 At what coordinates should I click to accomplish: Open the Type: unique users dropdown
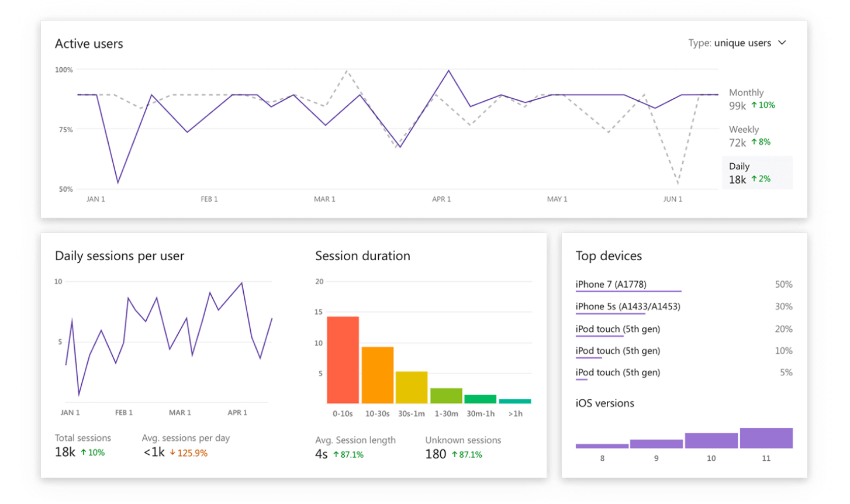pyautogui.click(x=737, y=43)
